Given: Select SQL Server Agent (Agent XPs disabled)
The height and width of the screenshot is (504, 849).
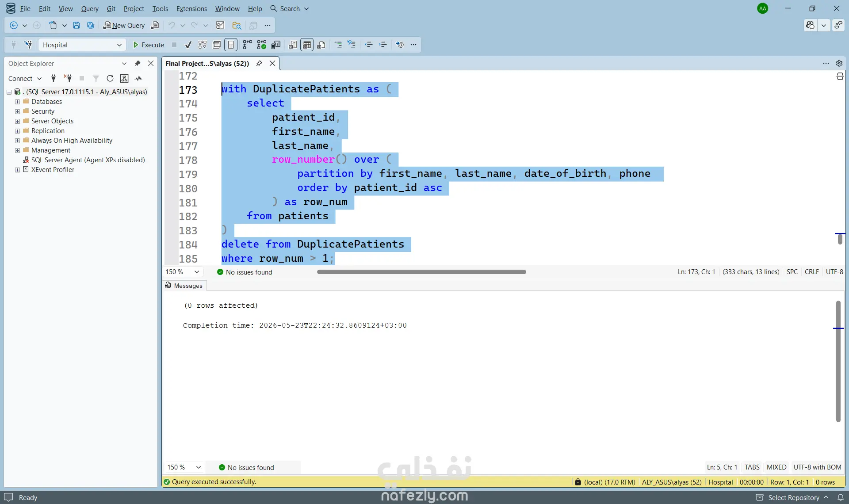Looking at the screenshot, I should pyautogui.click(x=88, y=160).
